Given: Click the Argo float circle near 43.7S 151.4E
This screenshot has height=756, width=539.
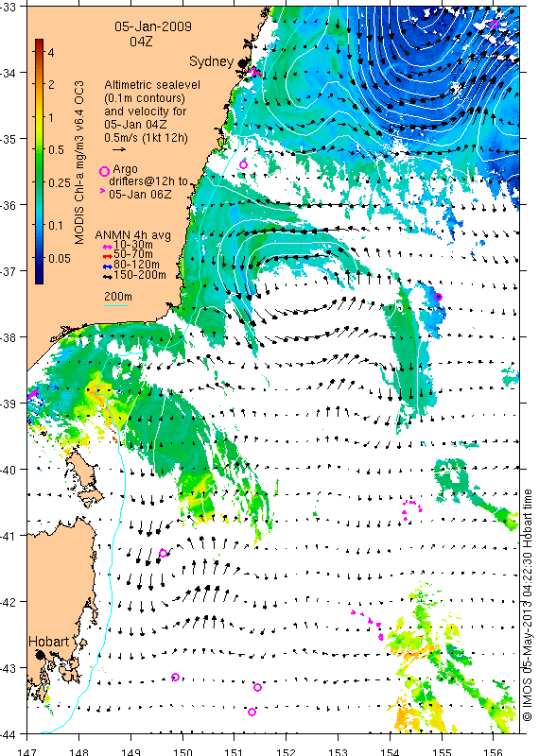Looking at the screenshot, I should [252, 712].
